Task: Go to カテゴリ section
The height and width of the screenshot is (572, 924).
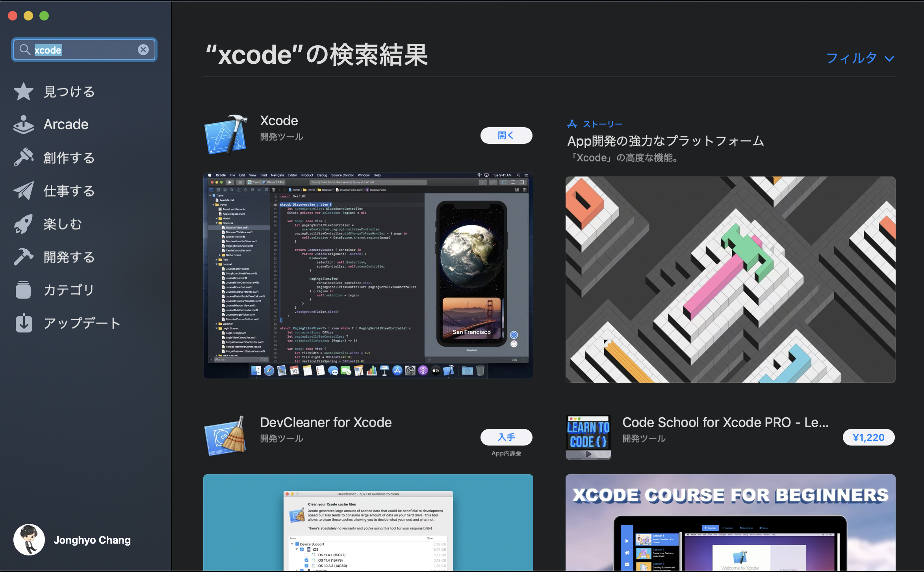Action: 69,290
